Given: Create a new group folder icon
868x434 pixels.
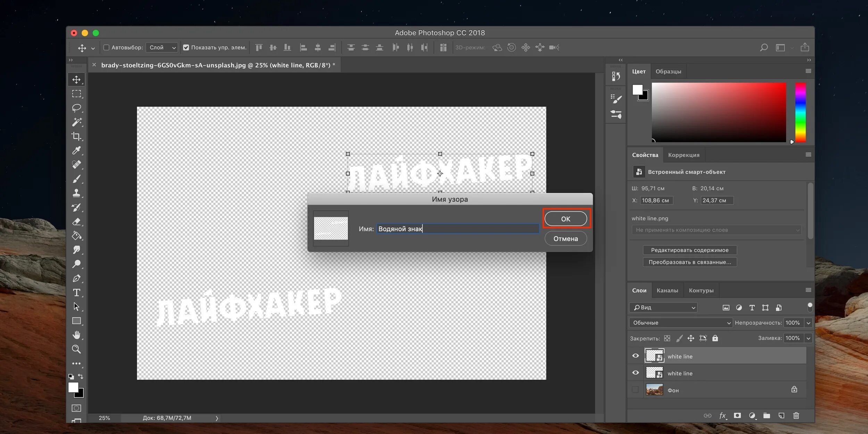Looking at the screenshot, I should (x=767, y=416).
